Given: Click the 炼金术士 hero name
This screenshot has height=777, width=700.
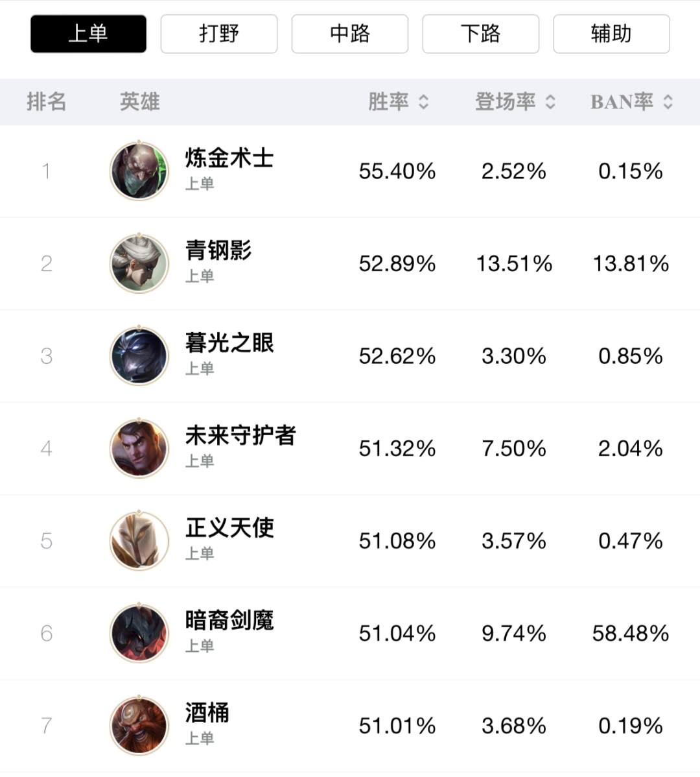Looking at the screenshot, I should [229, 158].
